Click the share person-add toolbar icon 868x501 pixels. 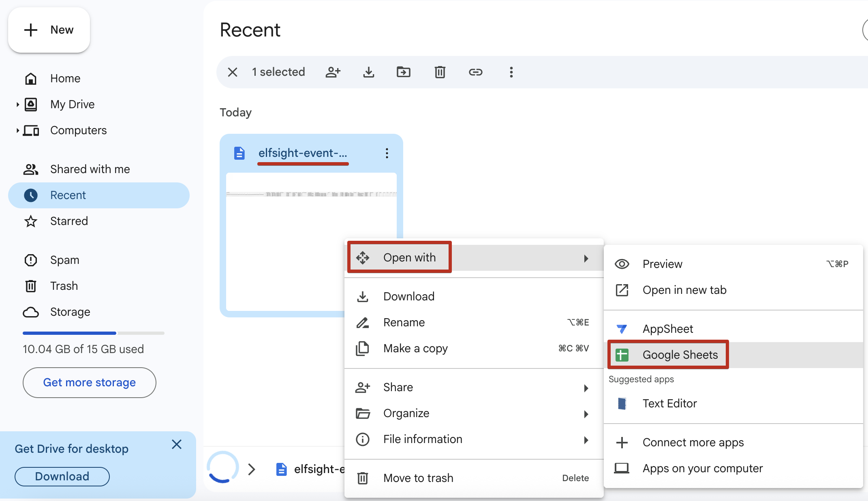tap(333, 72)
